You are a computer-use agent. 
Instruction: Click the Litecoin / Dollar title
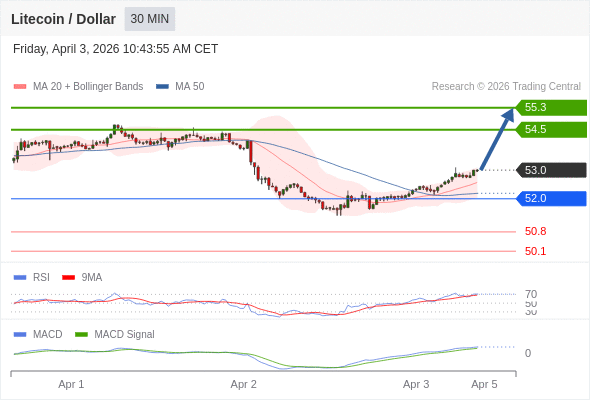(63, 19)
